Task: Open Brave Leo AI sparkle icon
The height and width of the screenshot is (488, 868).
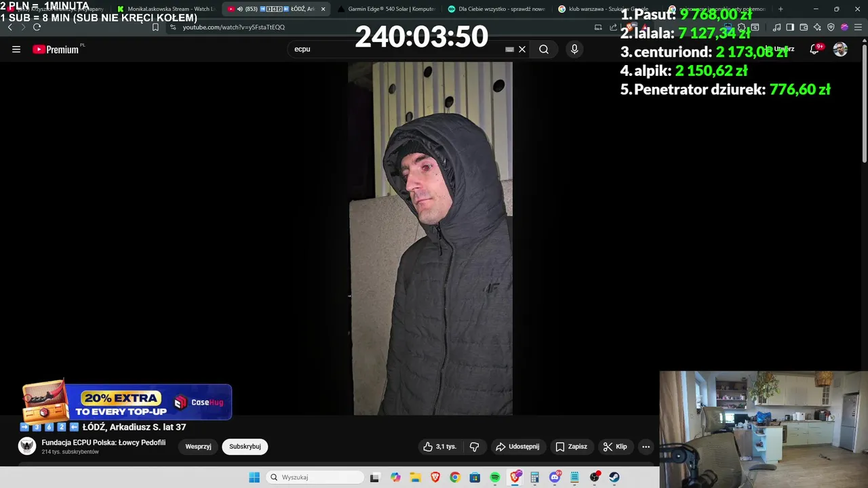Action: pyautogui.click(x=817, y=27)
